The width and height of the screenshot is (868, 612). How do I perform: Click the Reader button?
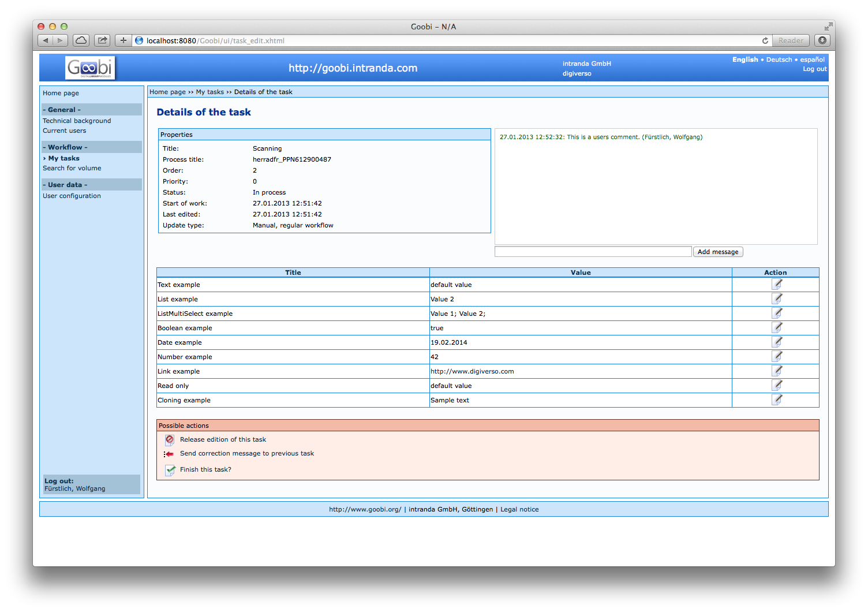[x=791, y=40]
